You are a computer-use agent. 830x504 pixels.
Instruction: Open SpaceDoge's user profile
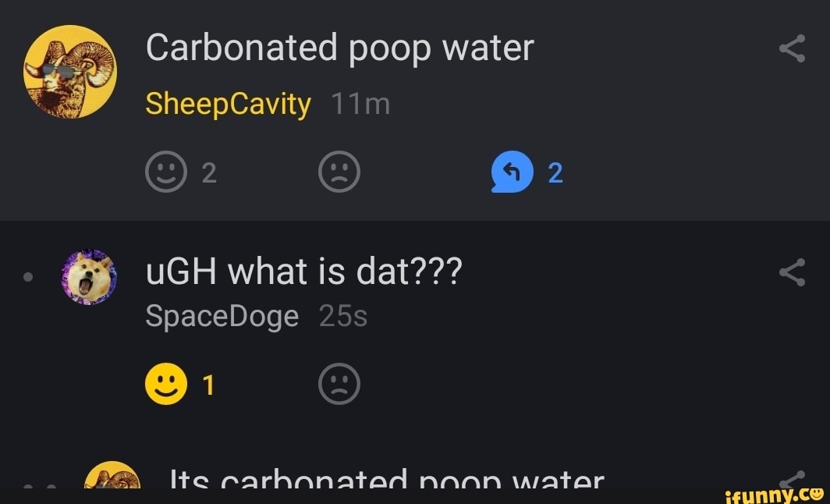[x=222, y=315]
